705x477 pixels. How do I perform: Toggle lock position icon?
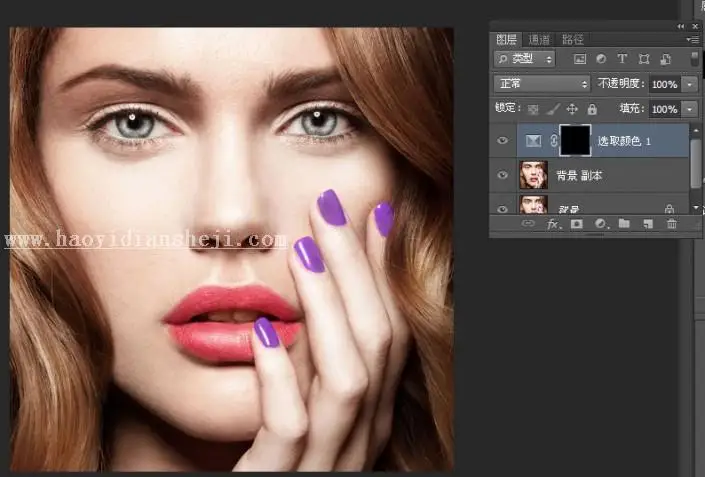click(x=572, y=109)
